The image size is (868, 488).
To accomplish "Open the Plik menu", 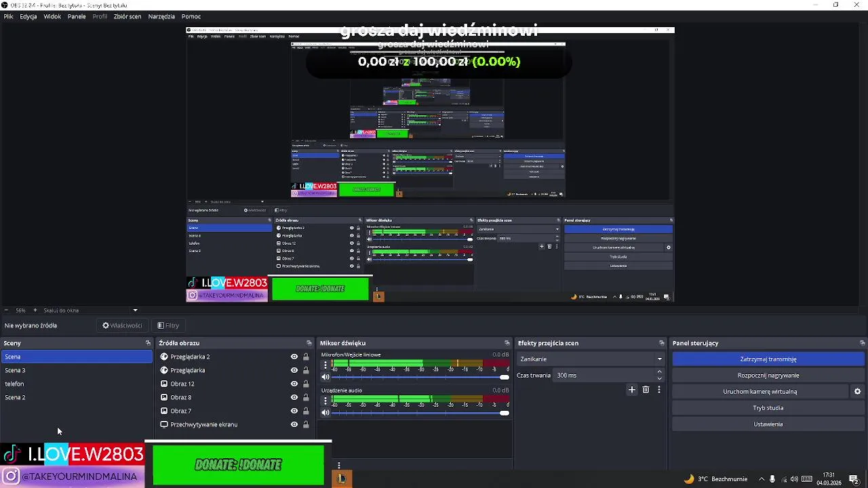I will coord(8,16).
